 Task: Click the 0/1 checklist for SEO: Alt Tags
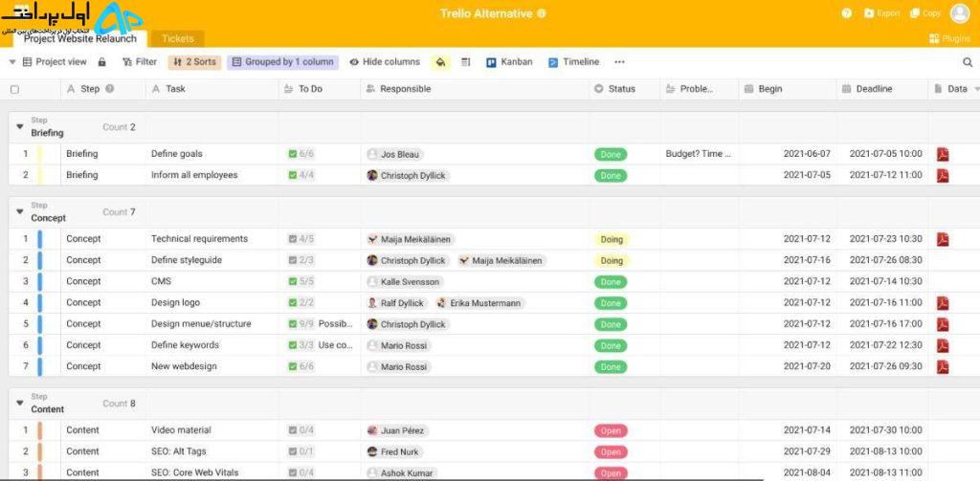pyautogui.click(x=301, y=451)
